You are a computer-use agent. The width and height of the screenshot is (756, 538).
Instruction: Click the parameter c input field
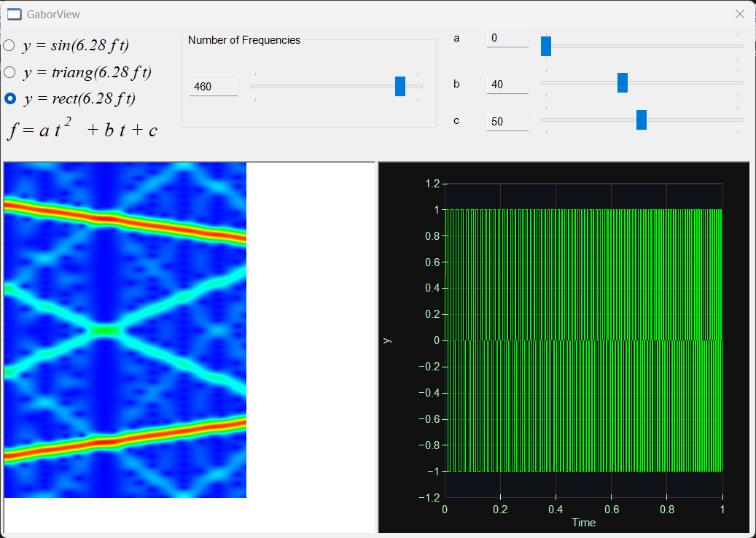pos(507,122)
